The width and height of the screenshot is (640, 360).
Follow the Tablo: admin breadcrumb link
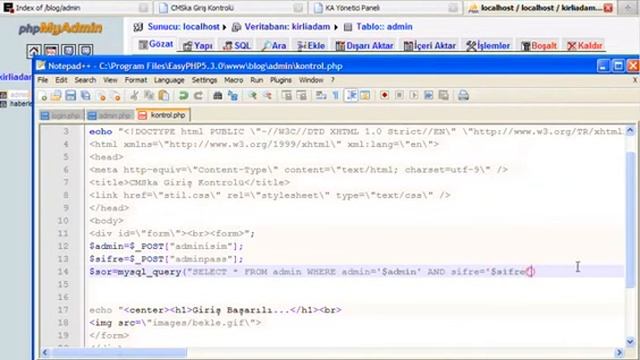click(x=384, y=27)
